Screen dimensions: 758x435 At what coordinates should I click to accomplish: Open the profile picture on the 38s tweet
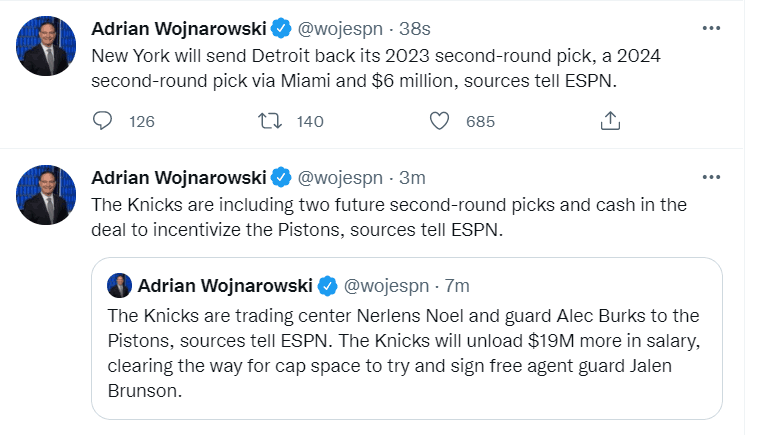tap(46, 46)
